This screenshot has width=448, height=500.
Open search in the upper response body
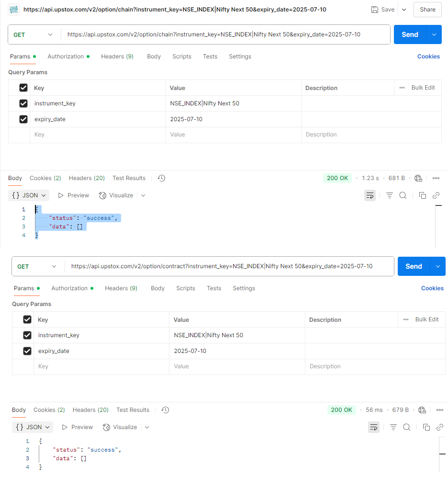pos(403,195)
